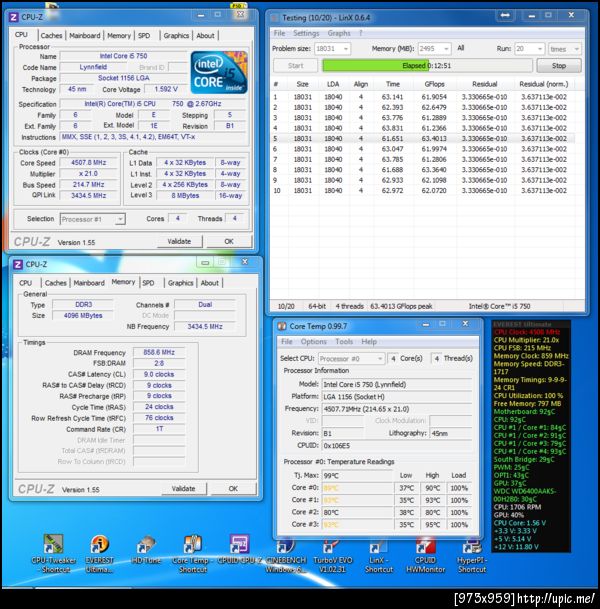The height and width of the screenshot is (609, 600).
Task: Click Residual (norm.) column header in LinX
Action: 544,84
